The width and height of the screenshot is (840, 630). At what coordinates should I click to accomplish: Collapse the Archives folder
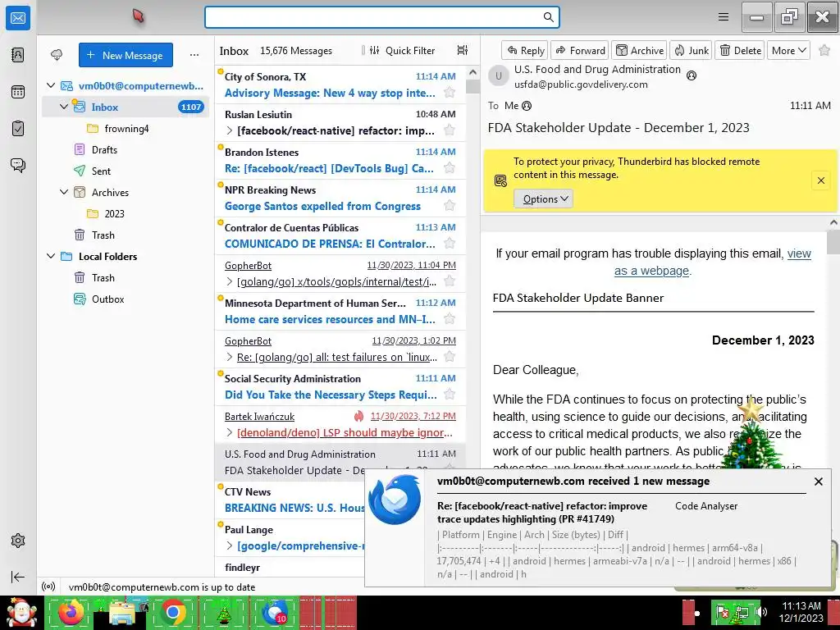click(64, 192)
